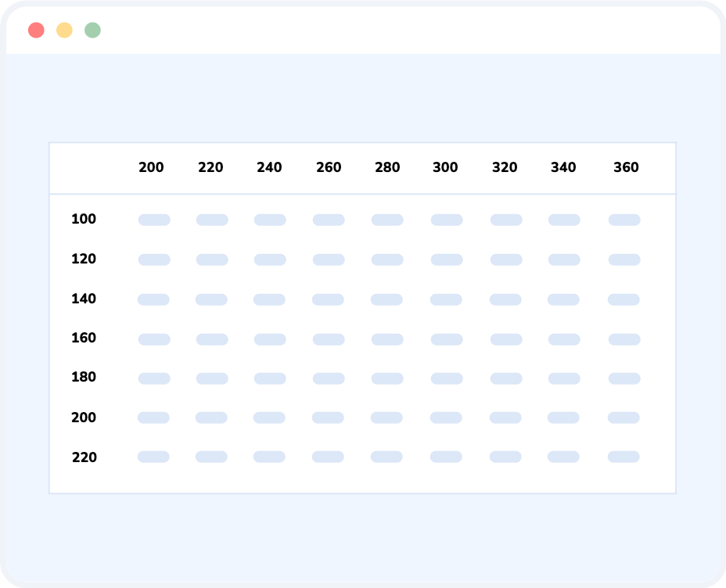Select the column header 200
This screenshot has height=588, width=726.
(x=152, y=167)
